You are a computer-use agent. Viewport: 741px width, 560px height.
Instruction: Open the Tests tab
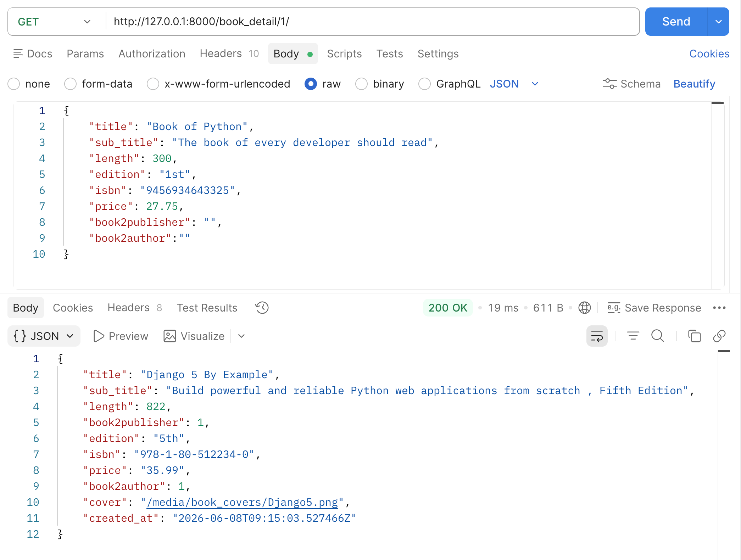390,54
